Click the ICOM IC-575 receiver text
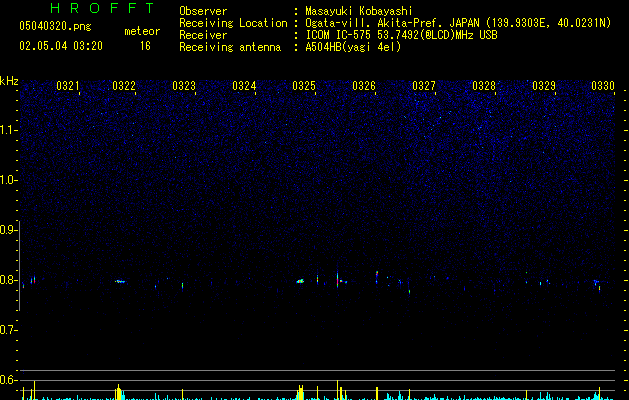 401,35
